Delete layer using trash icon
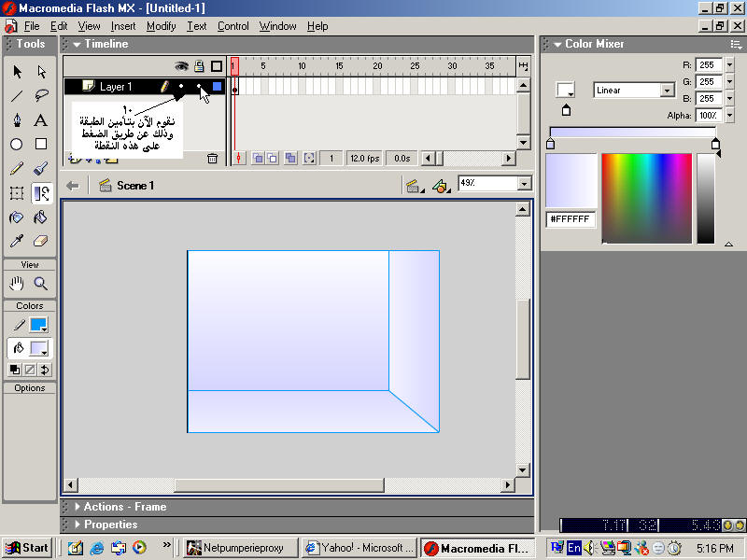Screen dimensions: 747x560 213,159
